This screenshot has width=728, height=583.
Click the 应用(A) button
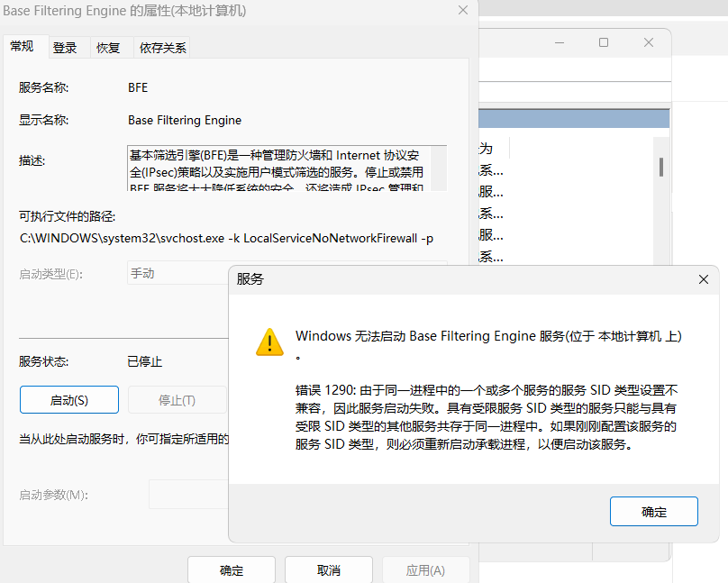[x=426, y=570]
